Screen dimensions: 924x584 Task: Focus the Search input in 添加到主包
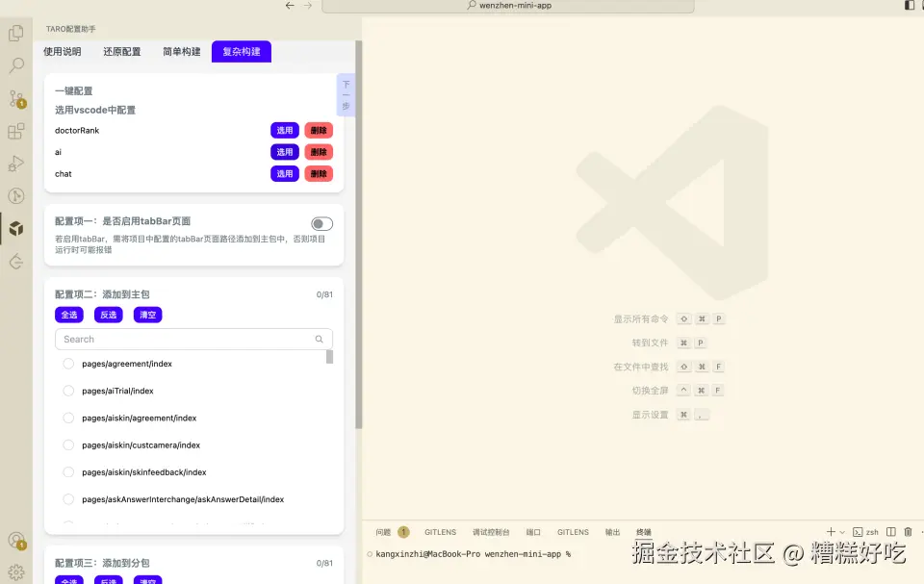193,340
